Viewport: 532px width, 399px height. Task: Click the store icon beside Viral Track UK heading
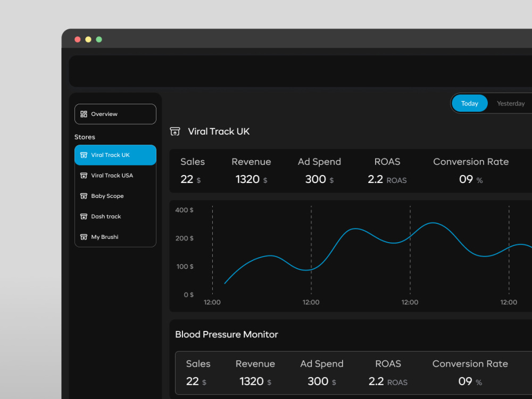175,131
